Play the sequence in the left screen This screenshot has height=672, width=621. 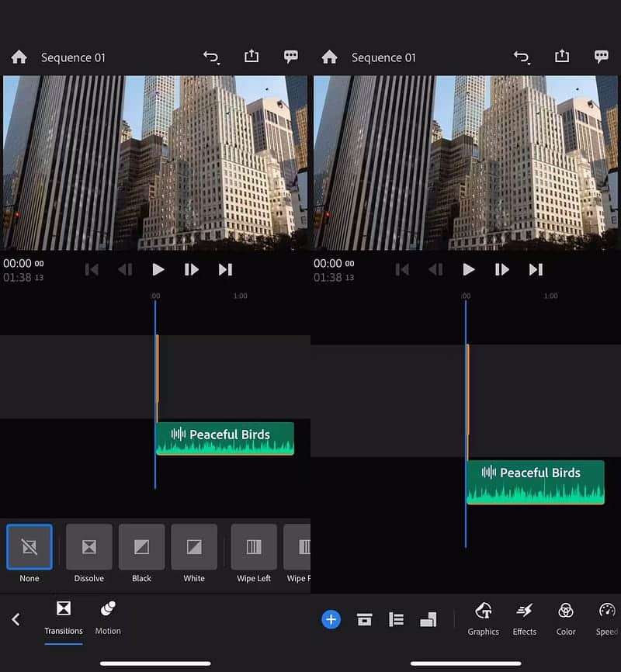pos(158,269)
